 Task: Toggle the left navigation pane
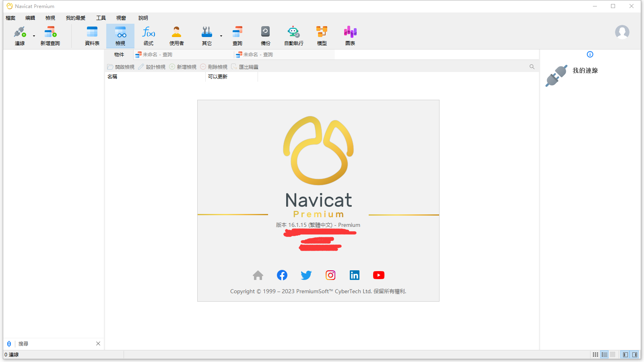tap(625, 355)
